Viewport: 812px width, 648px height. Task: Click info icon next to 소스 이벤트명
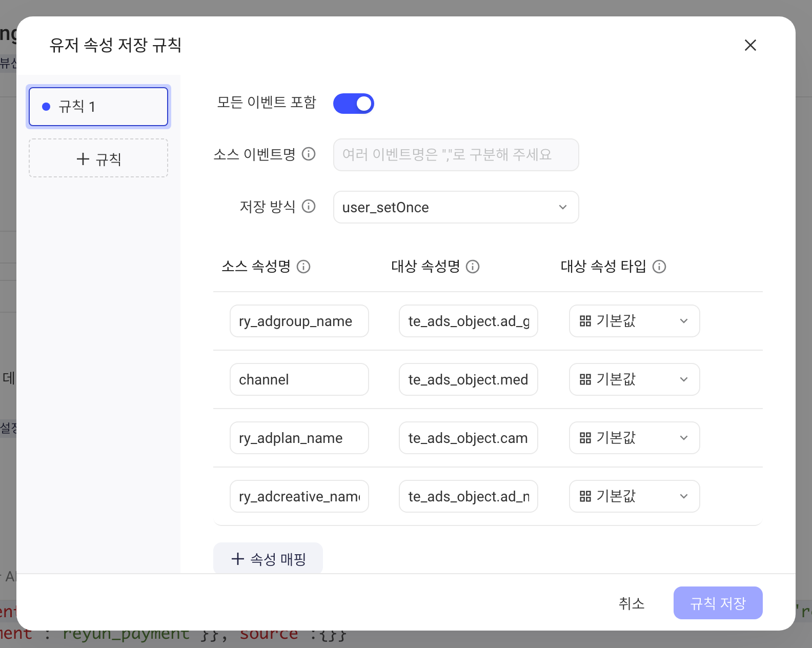pos(309,154)
